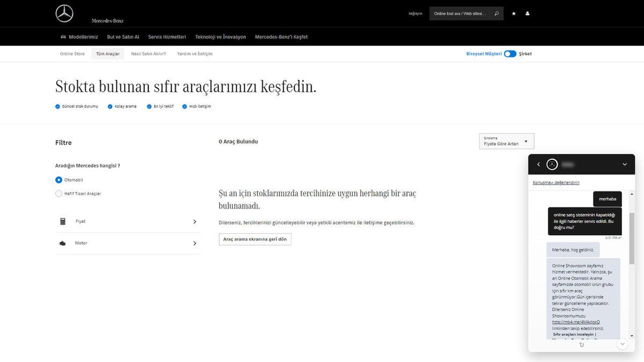Open the user account icon
This screenshot has width=644, height=362.
point(527,13)
